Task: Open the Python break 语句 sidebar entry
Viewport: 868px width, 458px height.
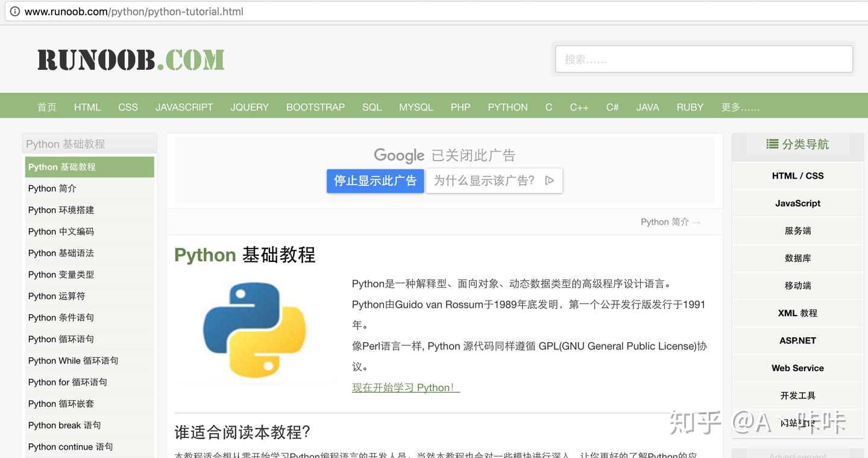Action: [x=64, y=425]
